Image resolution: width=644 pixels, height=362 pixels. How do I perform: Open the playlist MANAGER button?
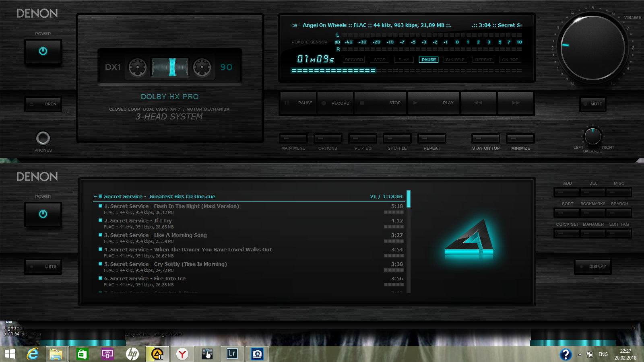pos(593,233)
